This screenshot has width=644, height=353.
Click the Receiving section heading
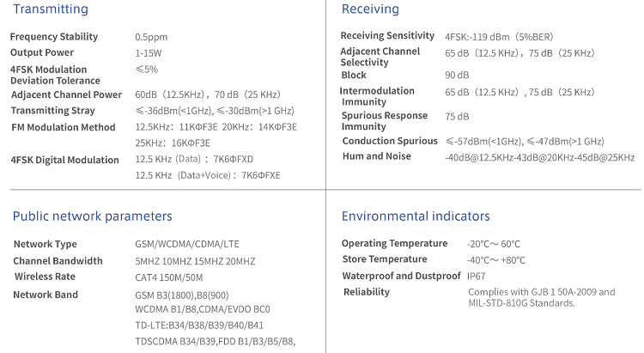370,9
